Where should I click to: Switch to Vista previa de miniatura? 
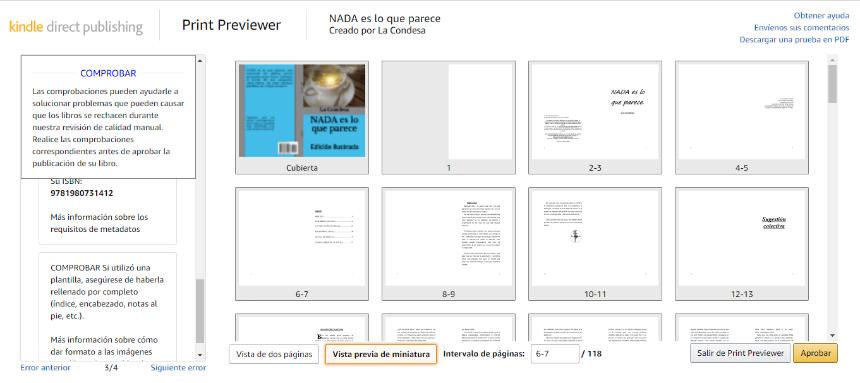381,354
